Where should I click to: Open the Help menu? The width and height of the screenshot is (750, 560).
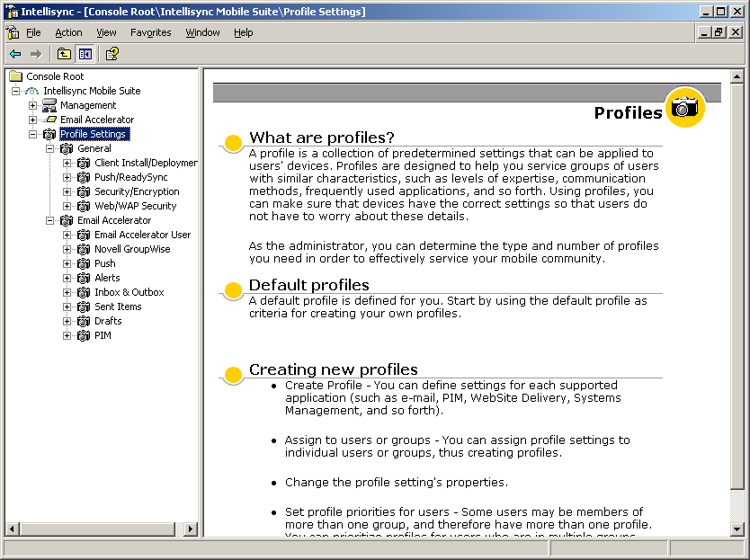point(244,32)
